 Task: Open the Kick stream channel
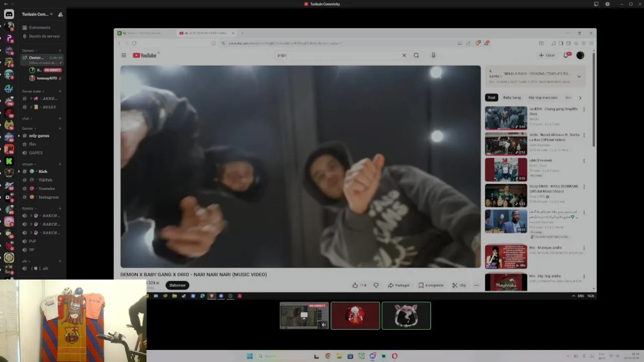[42, 171]
